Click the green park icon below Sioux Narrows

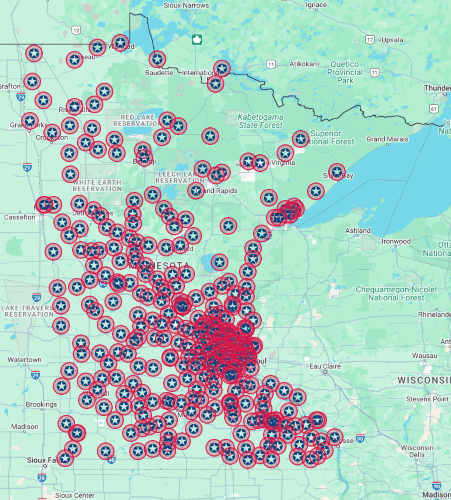[x=197, y=40]
